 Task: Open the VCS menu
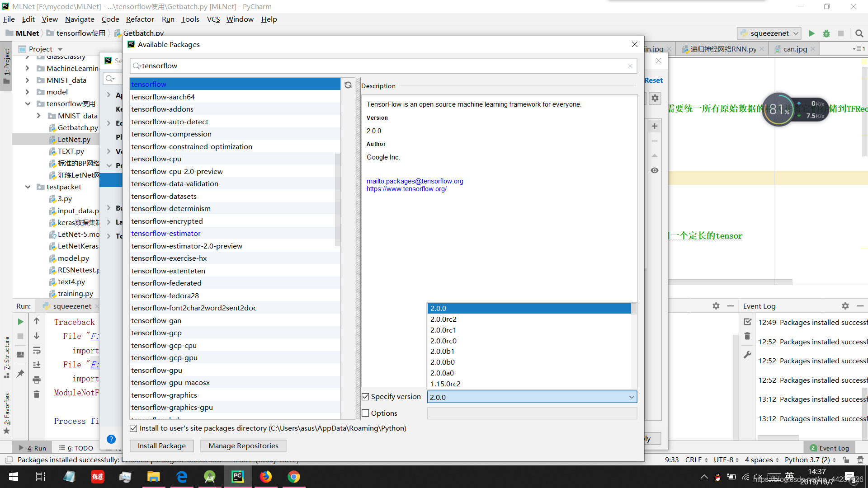pyautogui.click(x=213, y=19)
